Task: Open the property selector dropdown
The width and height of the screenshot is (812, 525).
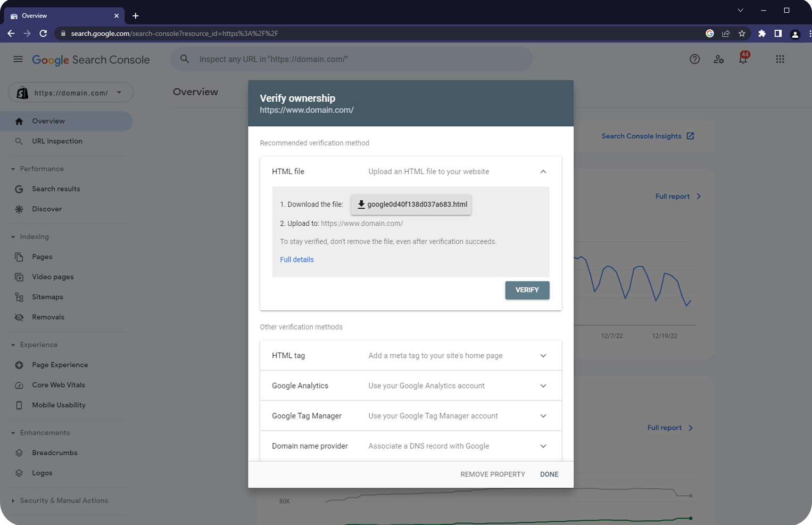Action: point(71,93)
